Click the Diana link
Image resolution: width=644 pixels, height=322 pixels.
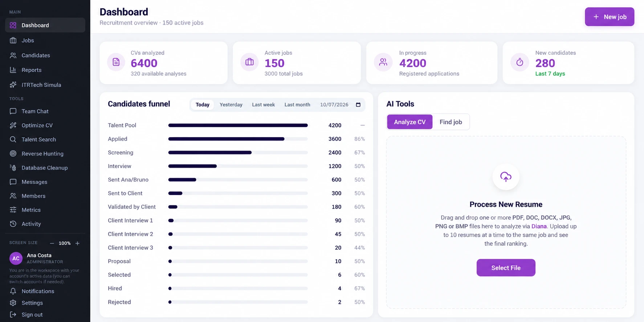[539, 226]
